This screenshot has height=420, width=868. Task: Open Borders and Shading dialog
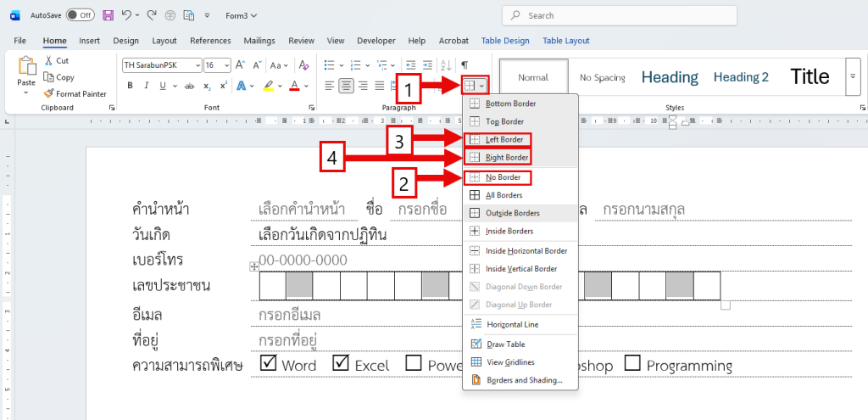(x=520, y=380)
